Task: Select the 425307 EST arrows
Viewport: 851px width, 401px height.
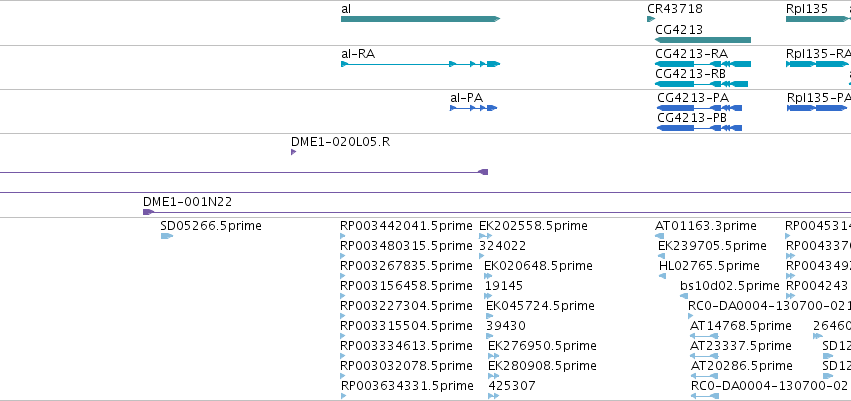Action: (493, 396)
